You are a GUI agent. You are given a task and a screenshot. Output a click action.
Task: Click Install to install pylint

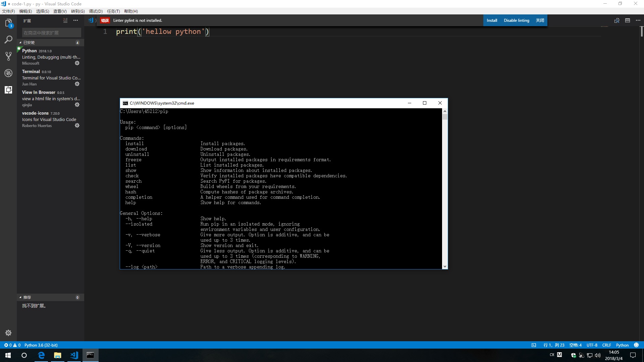(x=492, y=20)
